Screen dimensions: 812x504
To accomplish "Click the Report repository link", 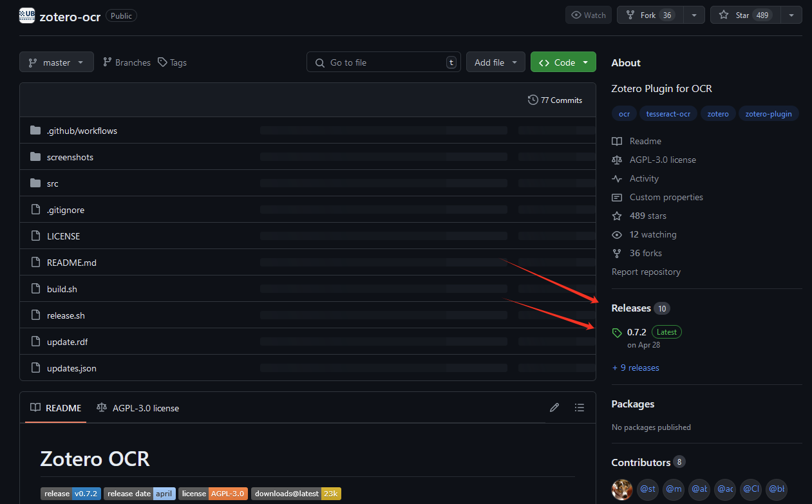I will tap(646, 272).
